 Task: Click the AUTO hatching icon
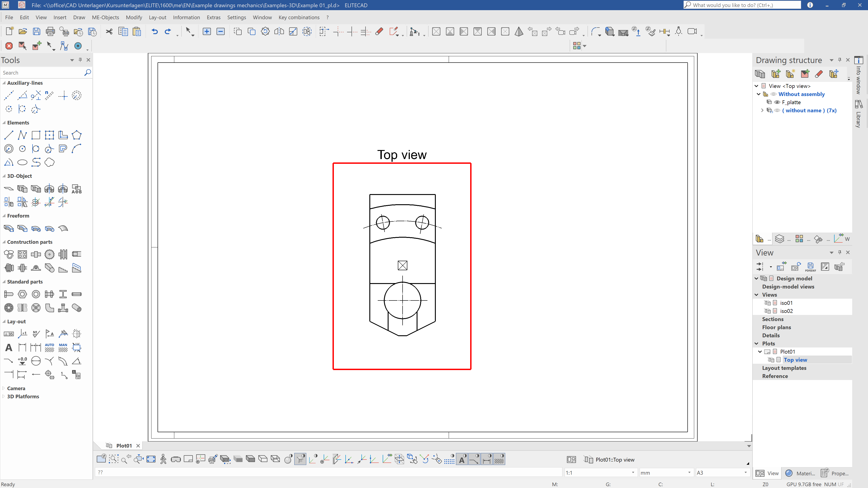tap(49, 347)
